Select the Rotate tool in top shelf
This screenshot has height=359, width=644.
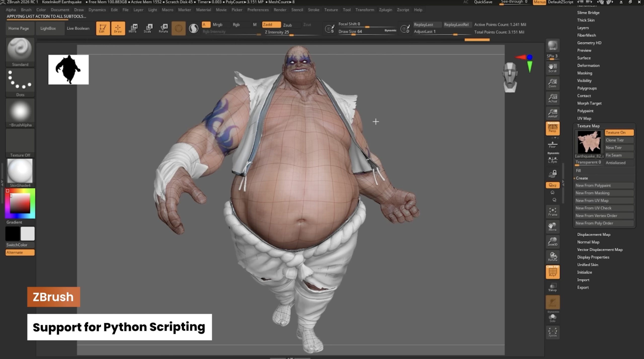[x=164, y=28]
